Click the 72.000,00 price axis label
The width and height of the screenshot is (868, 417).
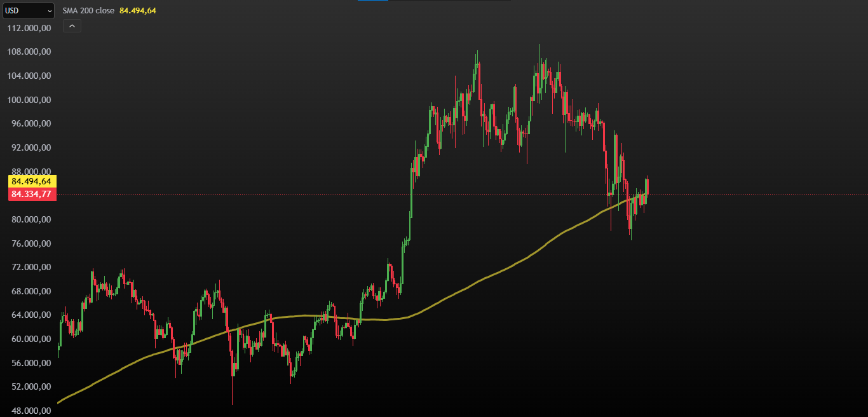tap(31, 267)
